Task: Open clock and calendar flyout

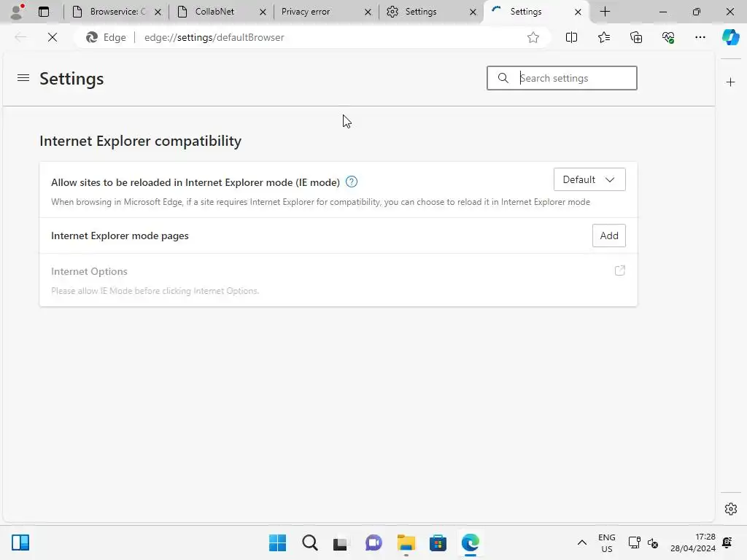Action: [693, 542]
